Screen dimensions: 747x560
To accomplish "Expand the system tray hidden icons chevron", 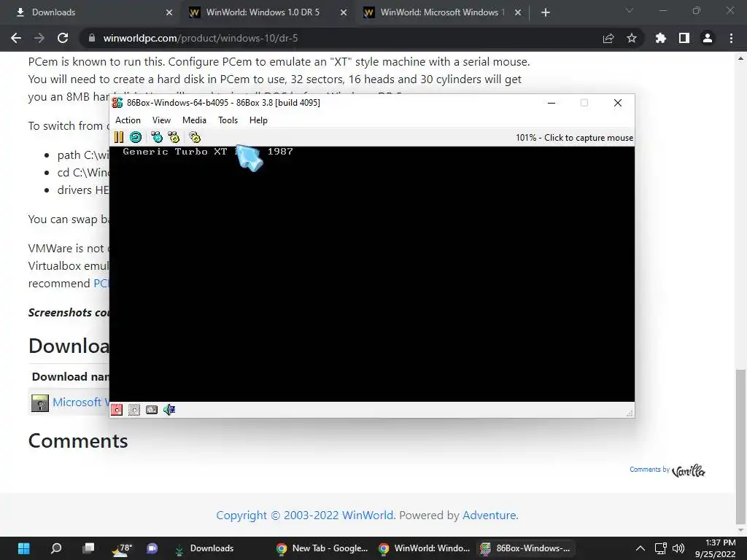I will pyautogui.click(x=640, y=548).
